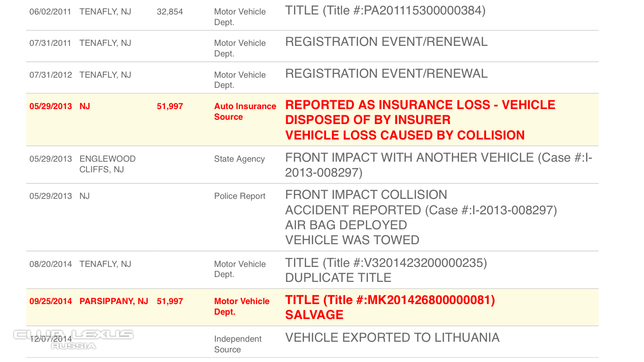The image size is (644, 362).
Task: Click the DUPLICATE TITLE line
Action: point(338,278)
